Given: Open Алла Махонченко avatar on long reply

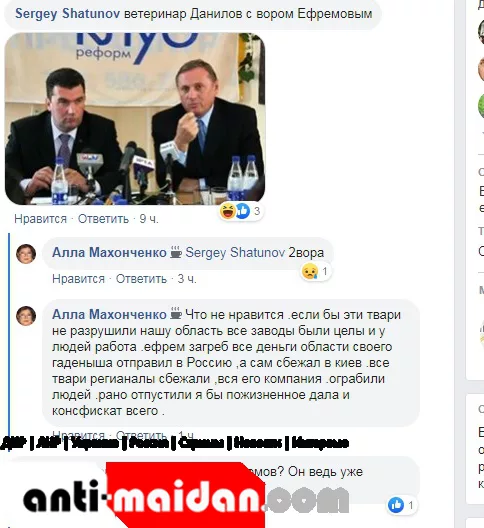Looking at the screenshot, I should point(26,316).
